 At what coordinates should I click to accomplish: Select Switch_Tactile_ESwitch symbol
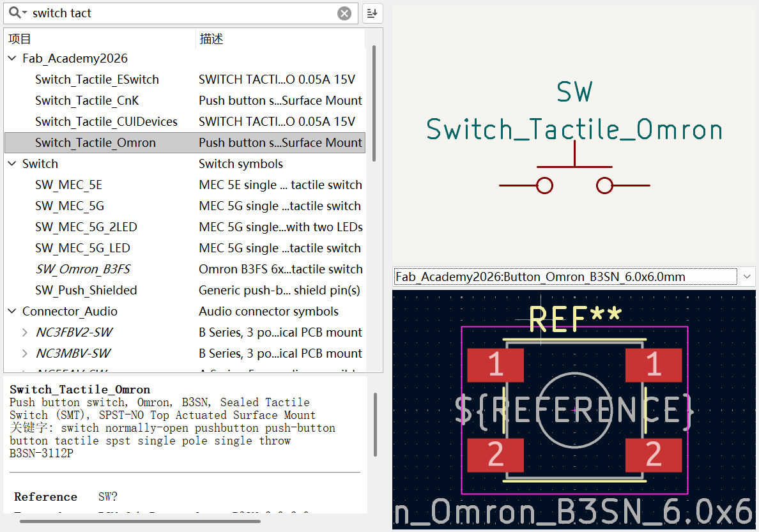coord(97,79)
